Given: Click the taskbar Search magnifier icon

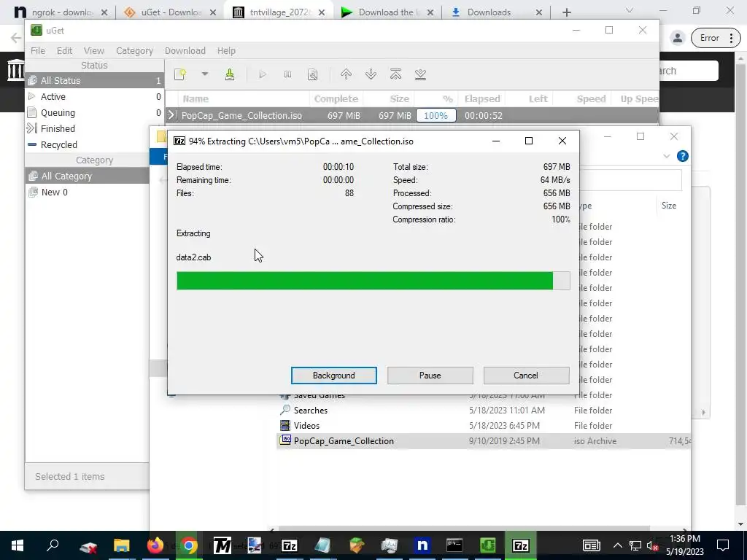Looking at the screenshot, I should tap(53, 545).
